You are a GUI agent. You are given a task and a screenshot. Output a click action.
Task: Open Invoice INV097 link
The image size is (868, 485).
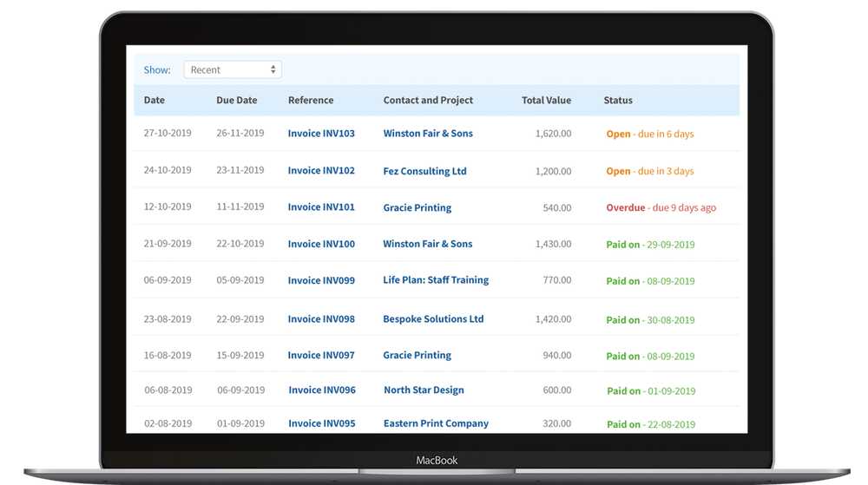[x=321, y=355]
